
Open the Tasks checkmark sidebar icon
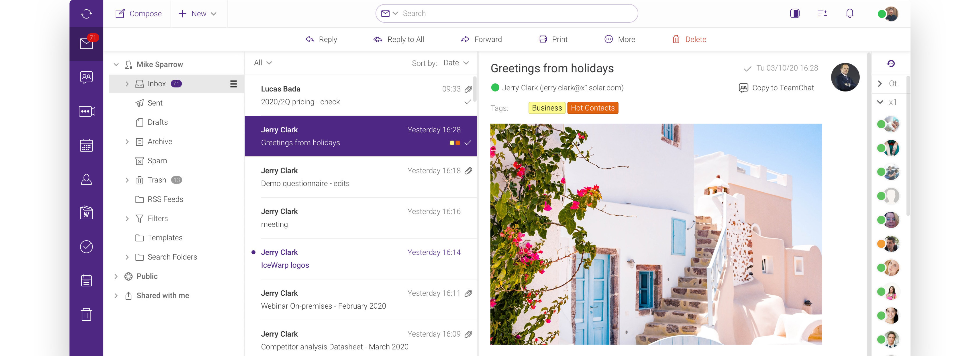point(86,247)
